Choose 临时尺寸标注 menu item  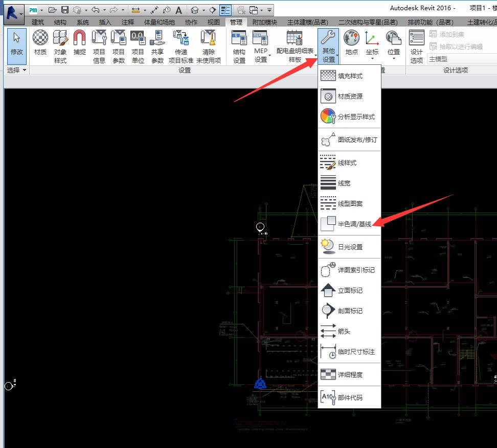pos(349,352)
